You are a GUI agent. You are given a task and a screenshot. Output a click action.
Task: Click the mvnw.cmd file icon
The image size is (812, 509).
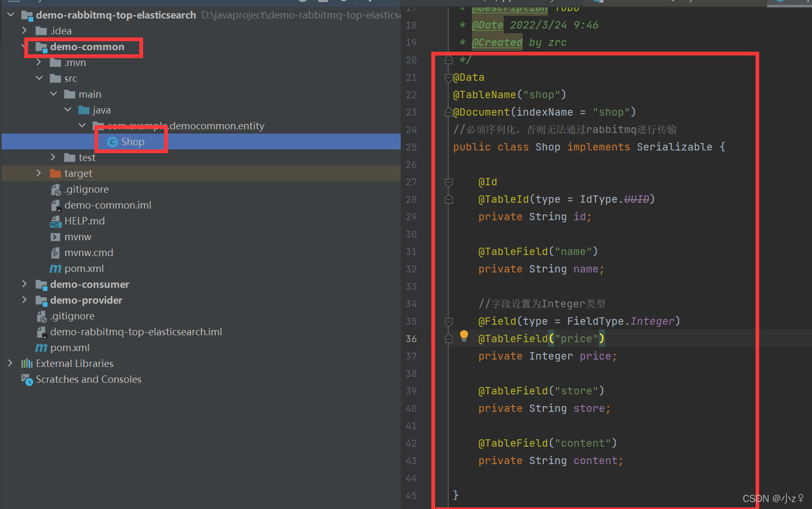pos(55,253)
